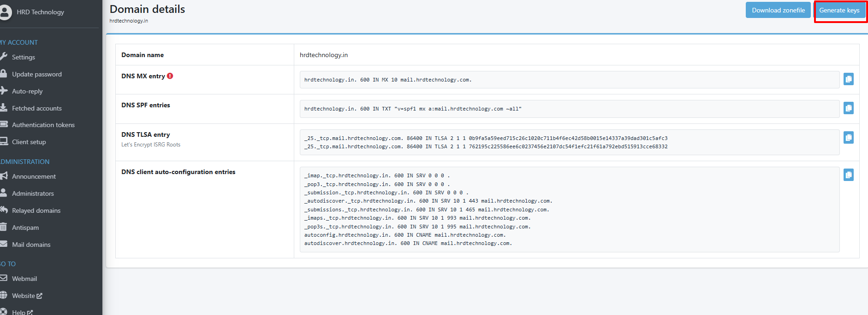Click the Announcement megaphone icon
Image resolution: width=868 pixels, height=315 pixels.
[4, 176]
